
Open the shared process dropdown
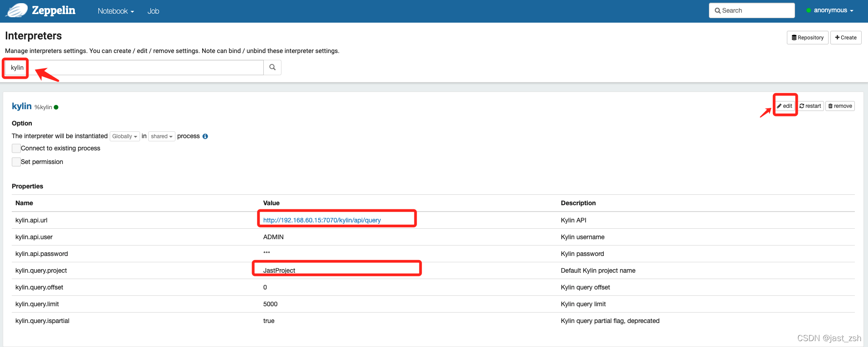pos(162,136)
